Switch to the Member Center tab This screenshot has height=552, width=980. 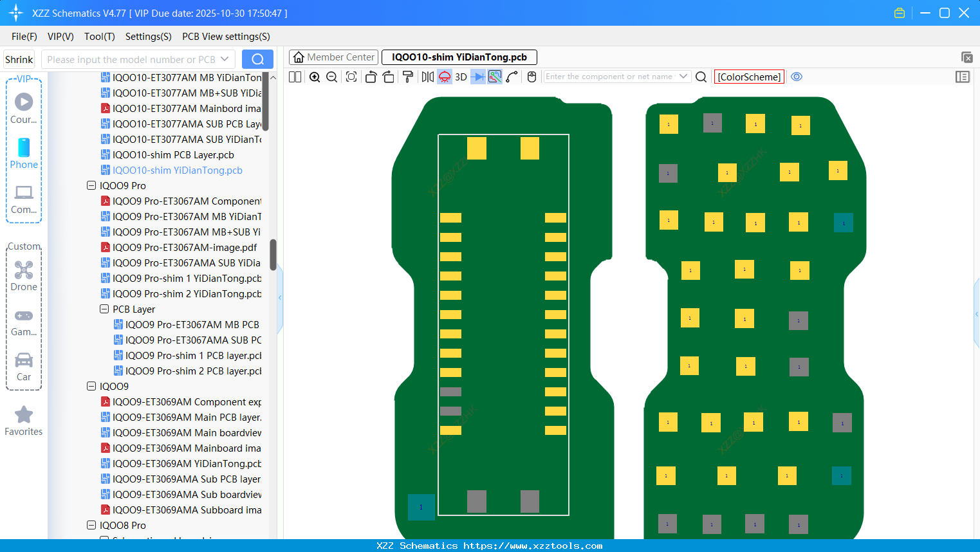(x=333, y=57)
